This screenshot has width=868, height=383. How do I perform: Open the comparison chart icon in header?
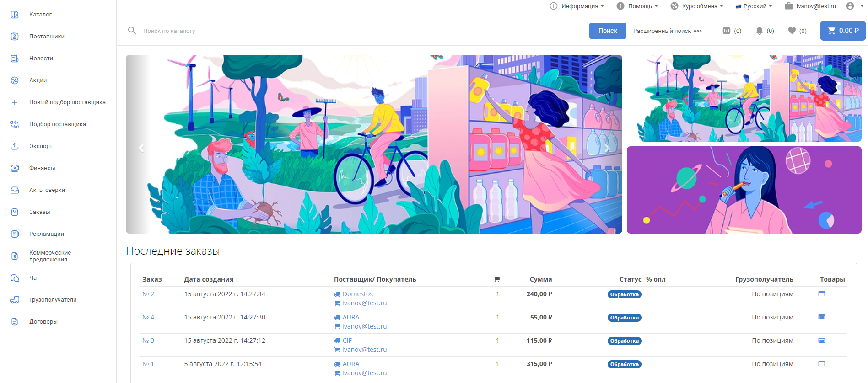[x=727, y=31]
